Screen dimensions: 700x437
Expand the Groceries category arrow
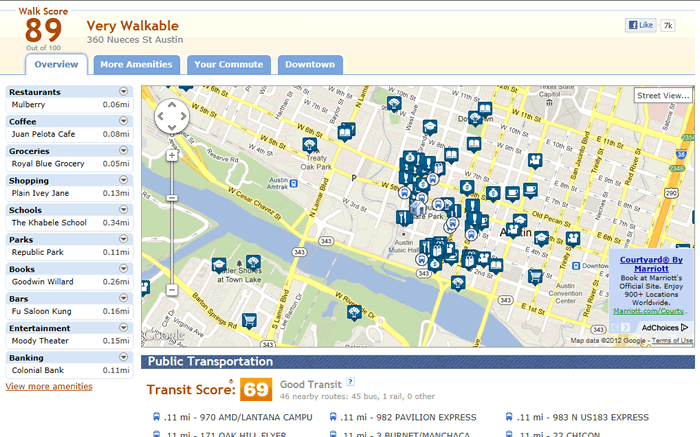click(x=124, y=150)
